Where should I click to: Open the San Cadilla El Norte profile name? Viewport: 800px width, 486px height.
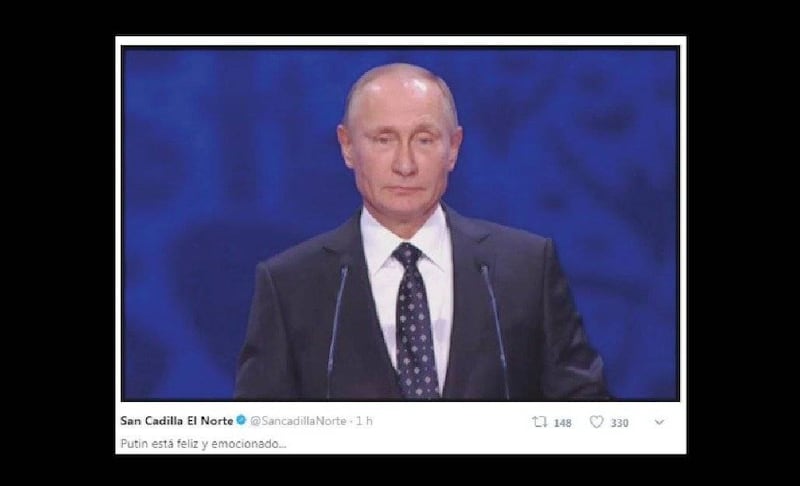tap(177, 421)
